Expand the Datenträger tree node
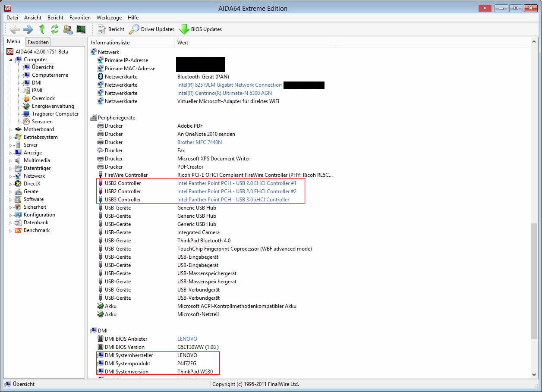542x392 pixels. point(10,168)
